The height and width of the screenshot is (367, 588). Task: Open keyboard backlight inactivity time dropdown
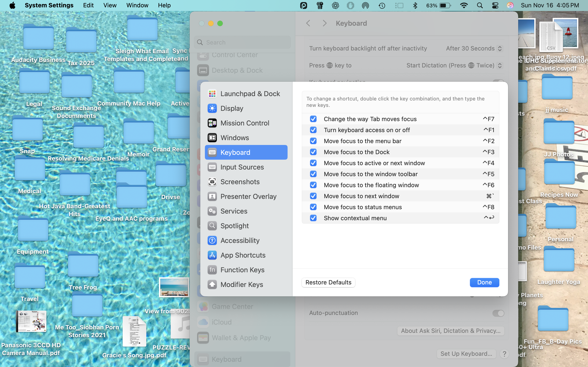pyautogui.click(x=474, y=49)
